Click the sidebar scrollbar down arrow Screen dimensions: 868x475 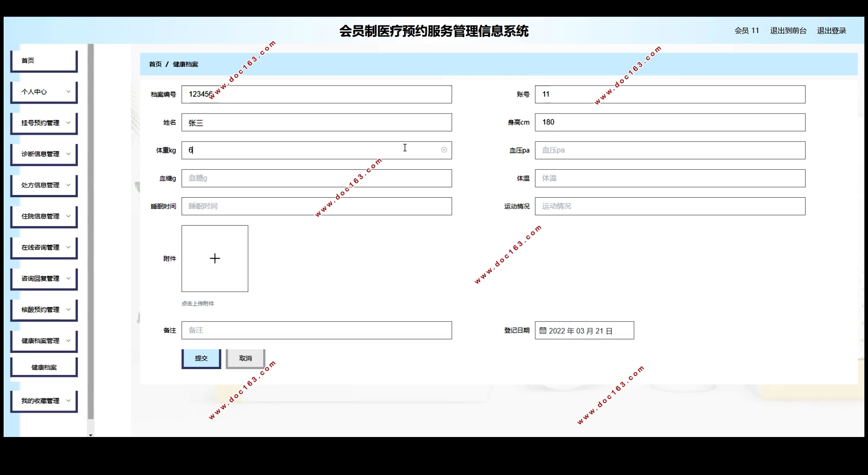(x=90, y=435)
